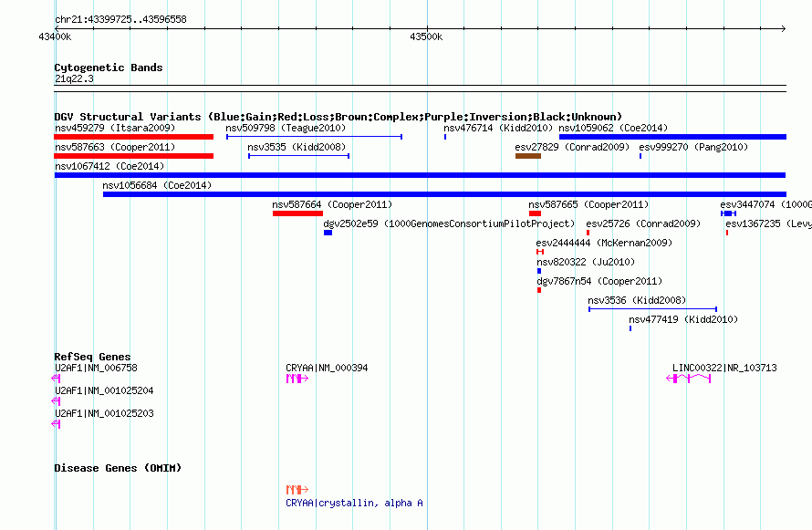Select the nsv509798 (Teague2010) variant line
The height and width of the screenshot is (530, 812).
(x=315, y=137)
